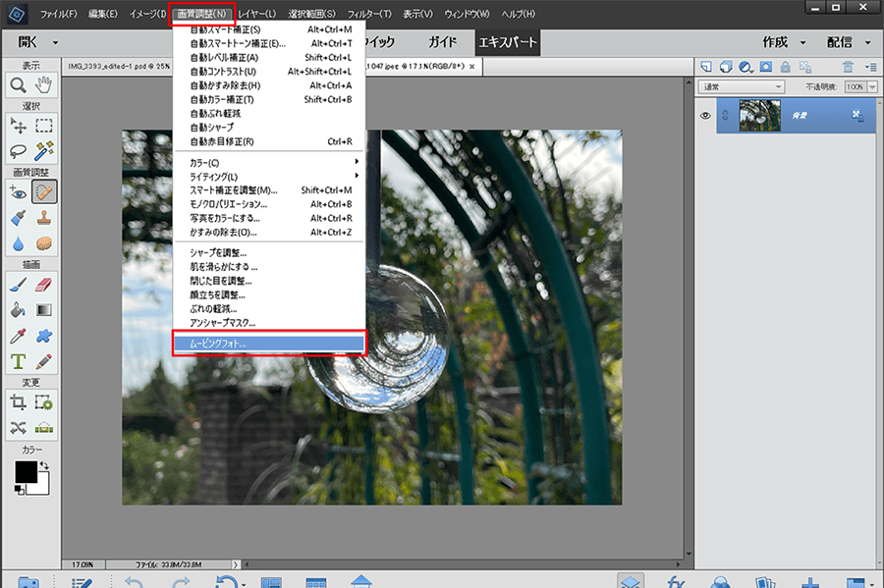Select the Lasso tool

pyautogui.click(x=18, y=150)
